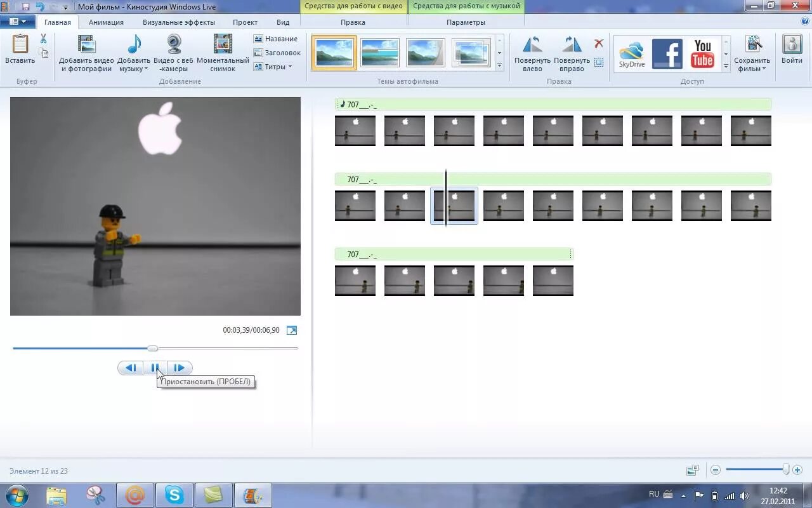Select the first AutoMovie theme thumbnail

[334, 53]
